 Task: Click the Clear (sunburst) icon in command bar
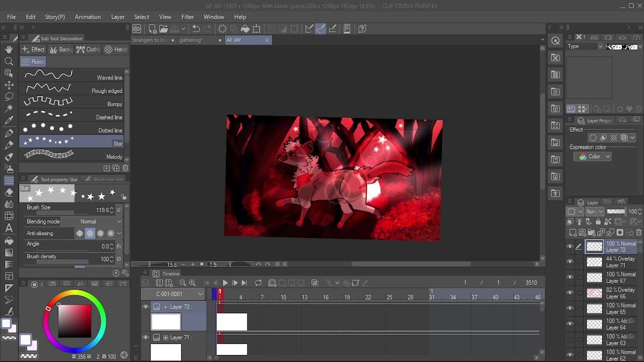coord(222,29)
